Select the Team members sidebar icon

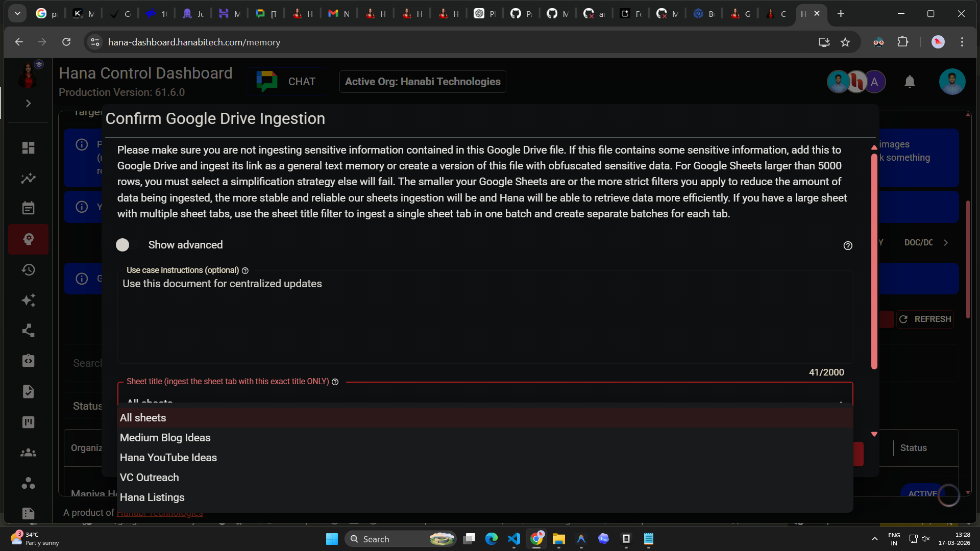(28, 452)
